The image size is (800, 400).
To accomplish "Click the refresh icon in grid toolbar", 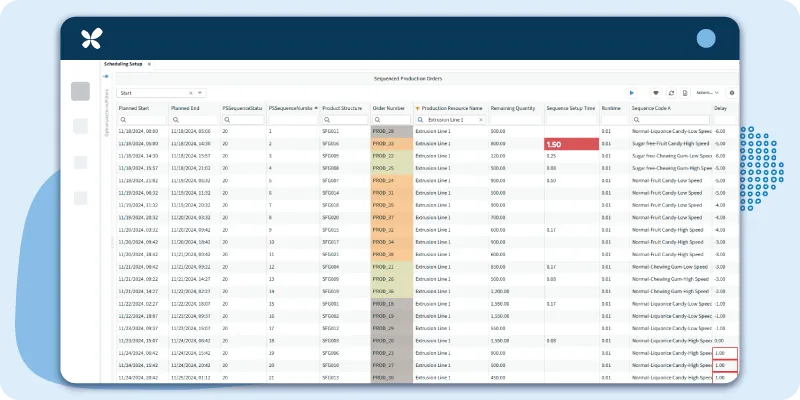I will point(671,92).
